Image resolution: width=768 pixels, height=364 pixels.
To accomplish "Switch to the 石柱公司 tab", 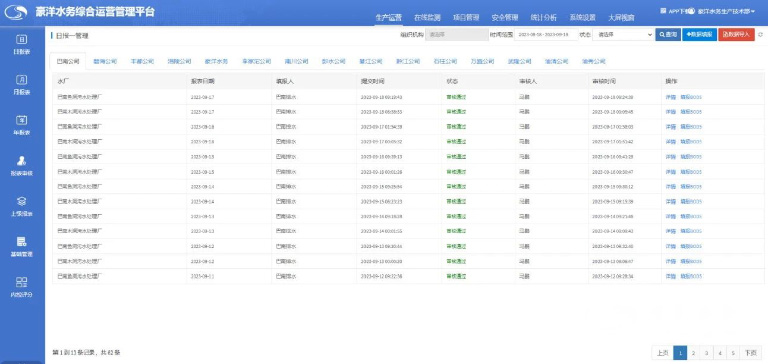I will (x=445, y=62).
